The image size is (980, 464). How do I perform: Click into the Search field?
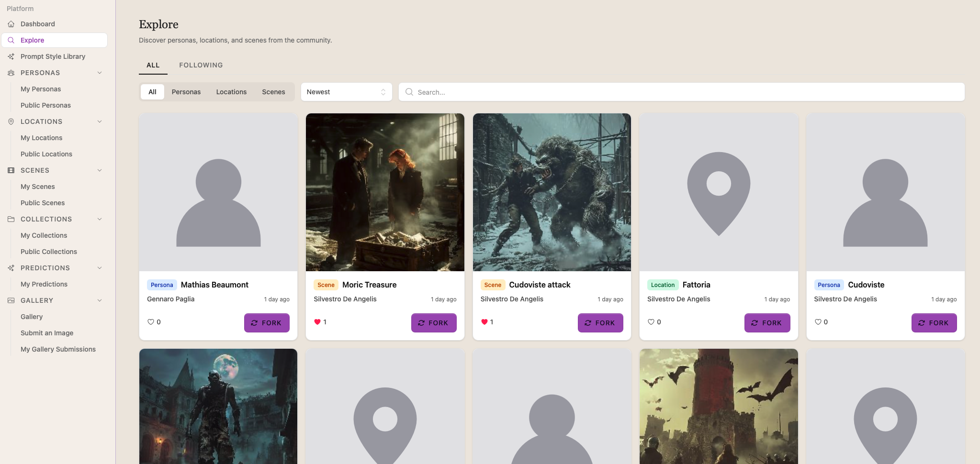681,92
